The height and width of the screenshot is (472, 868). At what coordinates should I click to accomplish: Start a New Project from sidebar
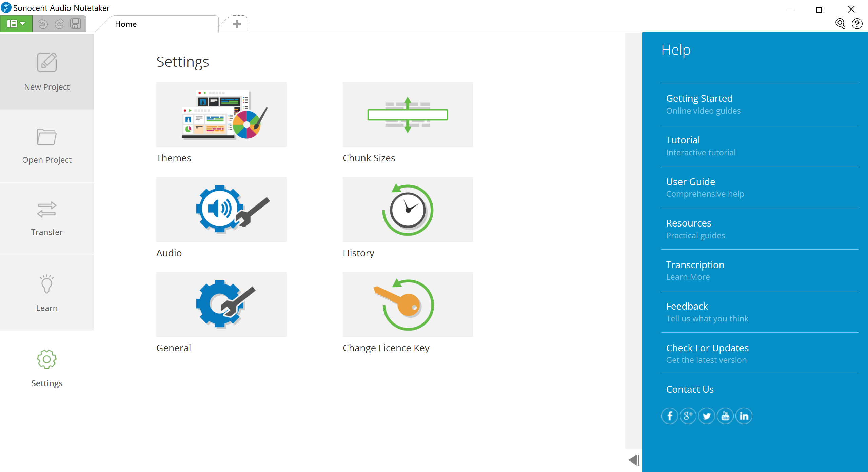point(47,72)
